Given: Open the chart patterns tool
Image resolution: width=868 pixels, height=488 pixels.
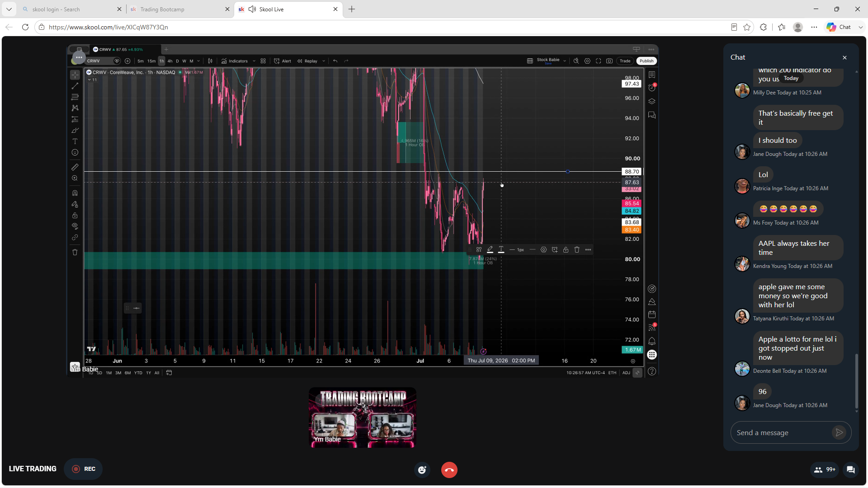Looking at the screenshot, I should coord(75,108).
